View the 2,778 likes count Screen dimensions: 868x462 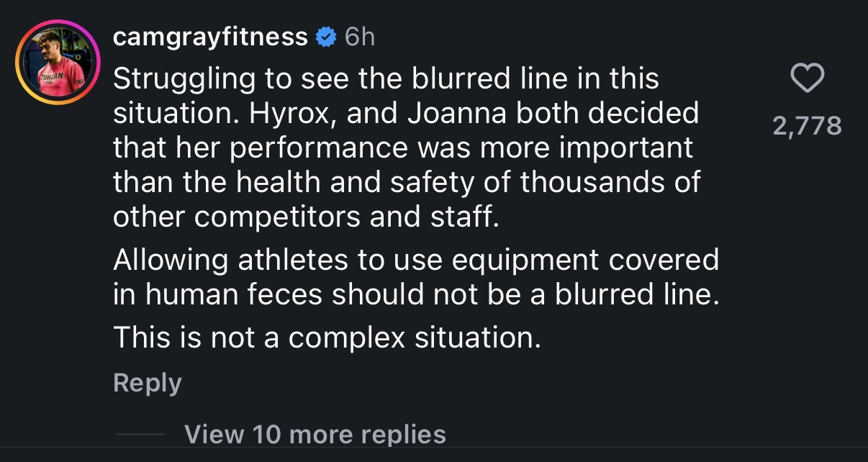click(807, 127)
